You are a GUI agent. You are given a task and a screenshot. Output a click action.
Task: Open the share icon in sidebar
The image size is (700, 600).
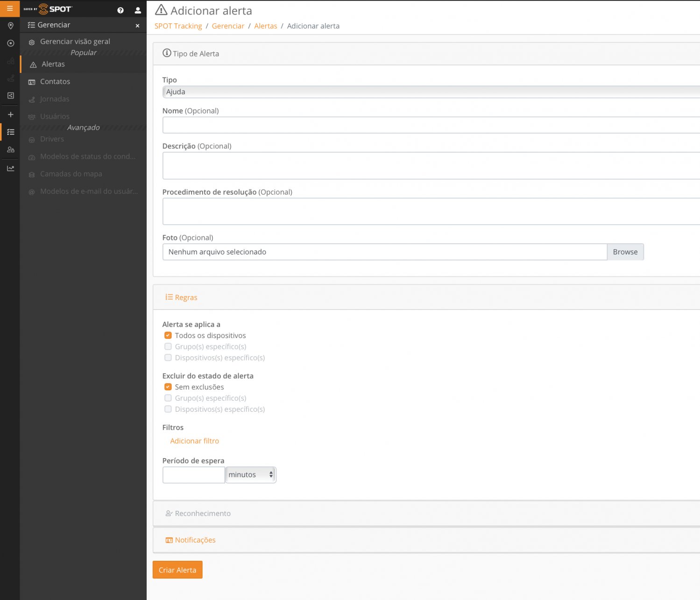pyautogui.click(x=10, y=96)
